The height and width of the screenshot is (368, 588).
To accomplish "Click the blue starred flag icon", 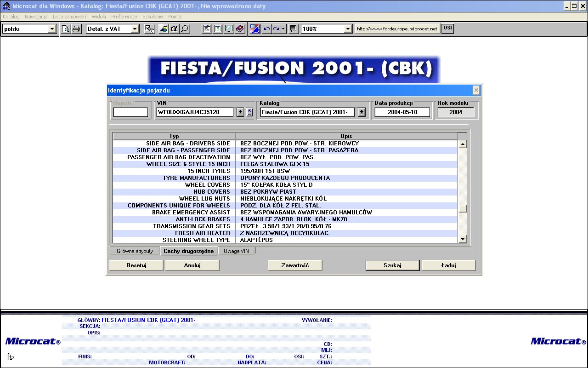I will point(255,29).
